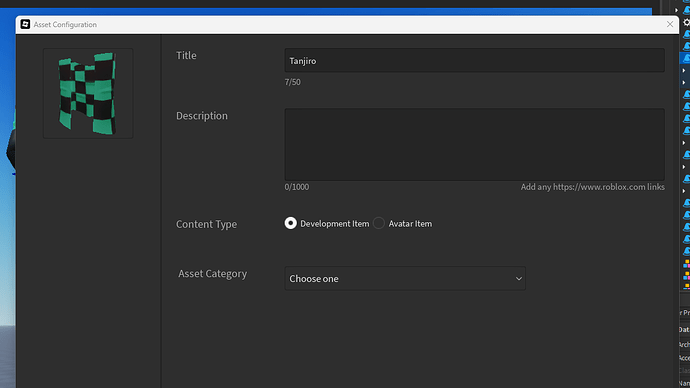Click into the empty Description text area
Image resolution: width=690 pixels, height=388 pixels.
point(474,144)
